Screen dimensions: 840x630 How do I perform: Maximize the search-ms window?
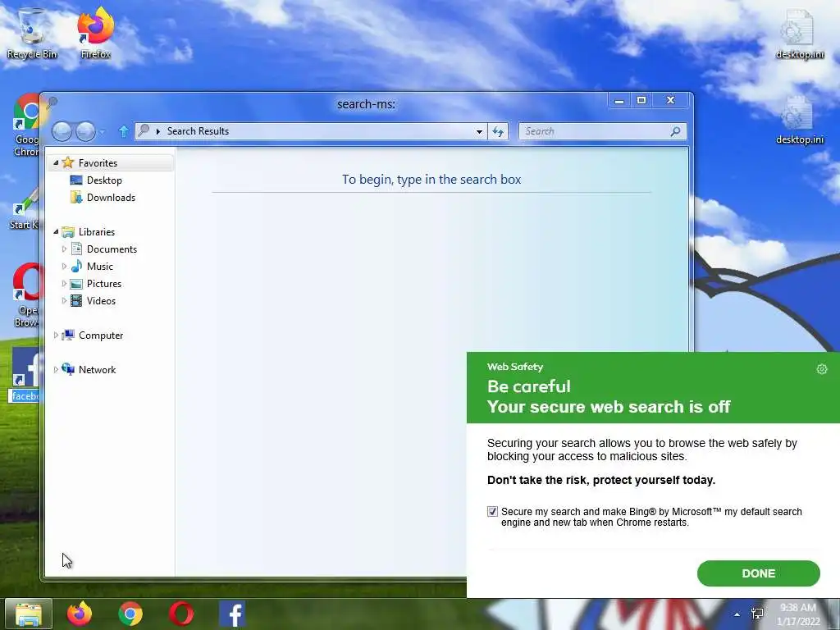[641, 100]
